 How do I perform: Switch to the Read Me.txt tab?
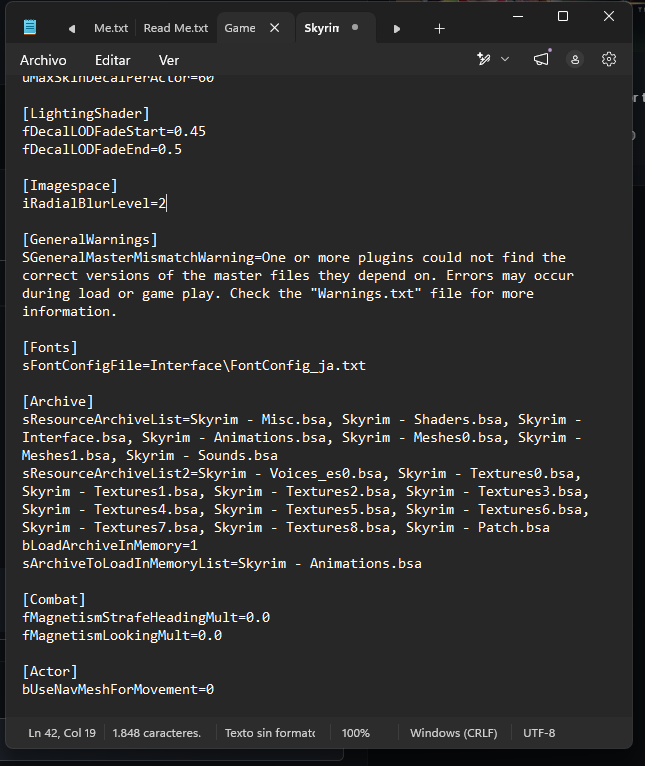pyautogui.click(x=176, y=28)
